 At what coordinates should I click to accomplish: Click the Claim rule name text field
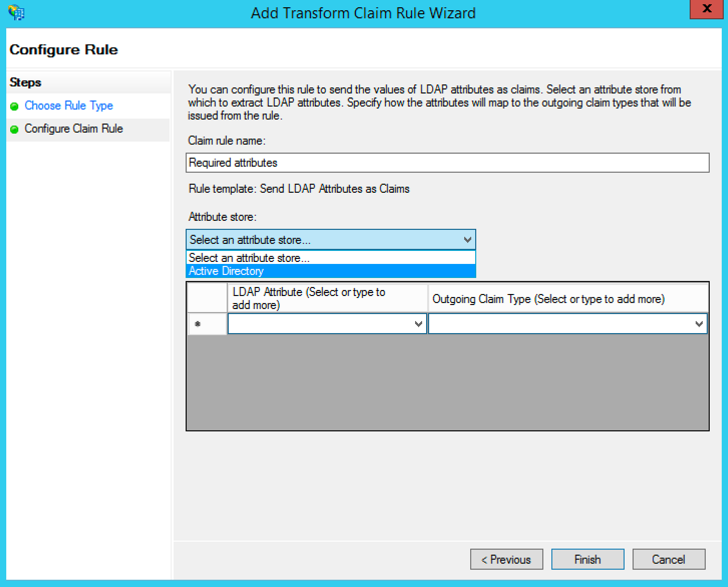[447, 162]
